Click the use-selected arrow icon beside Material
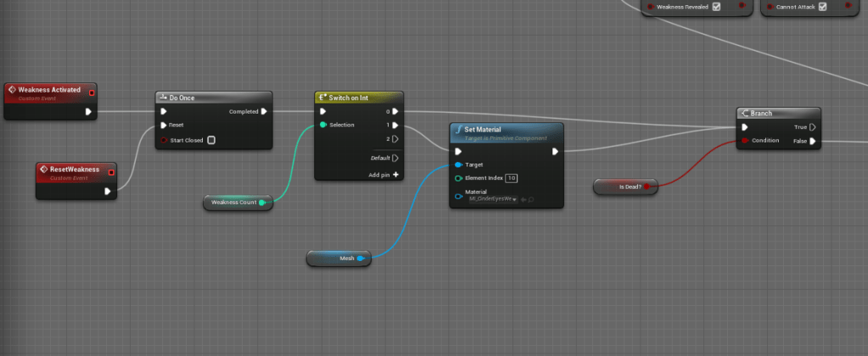 click(x=524, y=200)
